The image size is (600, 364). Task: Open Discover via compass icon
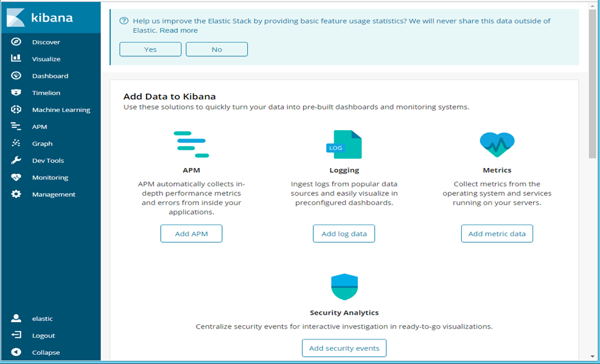[16, 42]
